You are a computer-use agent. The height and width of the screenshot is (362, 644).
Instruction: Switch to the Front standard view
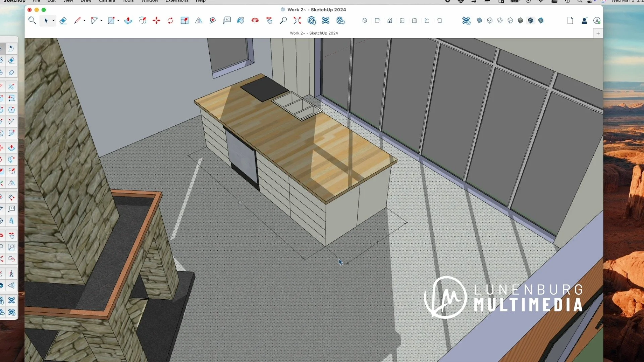pos(390,21)
